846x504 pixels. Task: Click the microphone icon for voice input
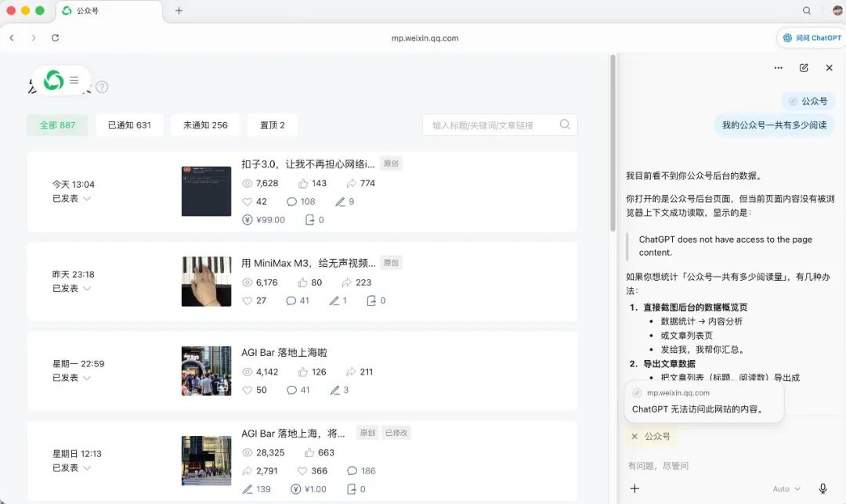pyautogui.click(x=822, y=488)
